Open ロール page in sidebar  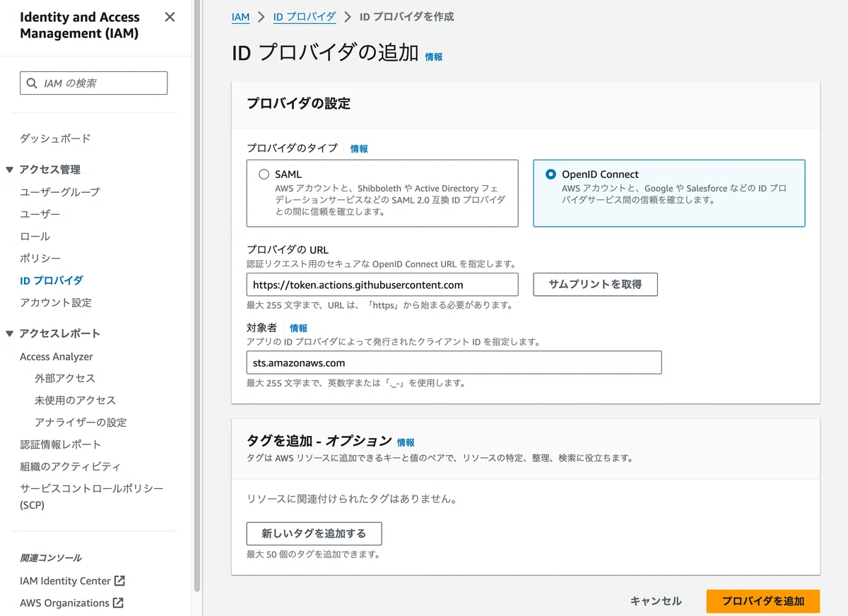[35, 237]
